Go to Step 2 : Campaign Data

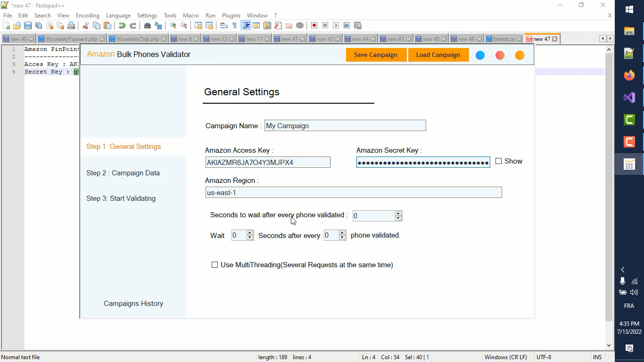(123, 173)
